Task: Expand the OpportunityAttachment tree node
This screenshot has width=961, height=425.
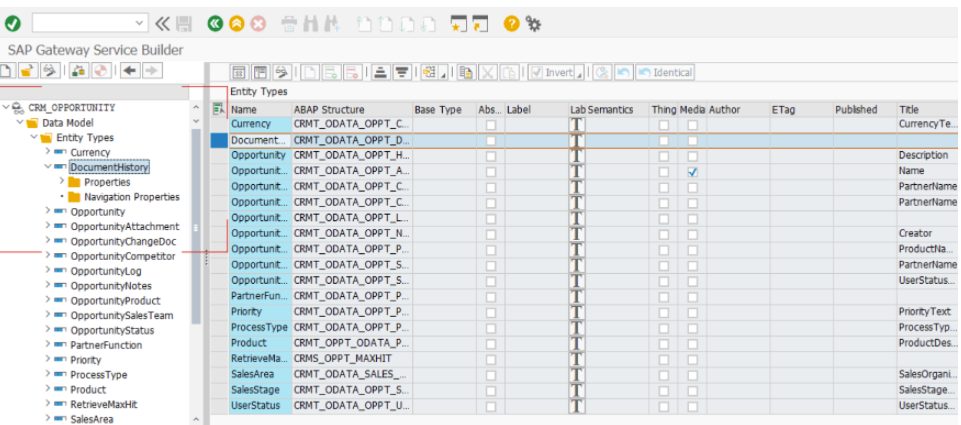Action: click(x=48, y=226)
